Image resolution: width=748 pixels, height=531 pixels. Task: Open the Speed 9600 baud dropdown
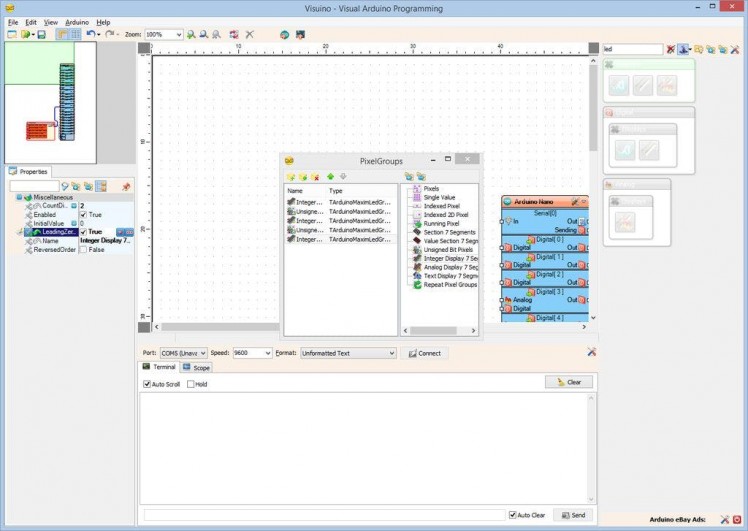click(267, 353)
